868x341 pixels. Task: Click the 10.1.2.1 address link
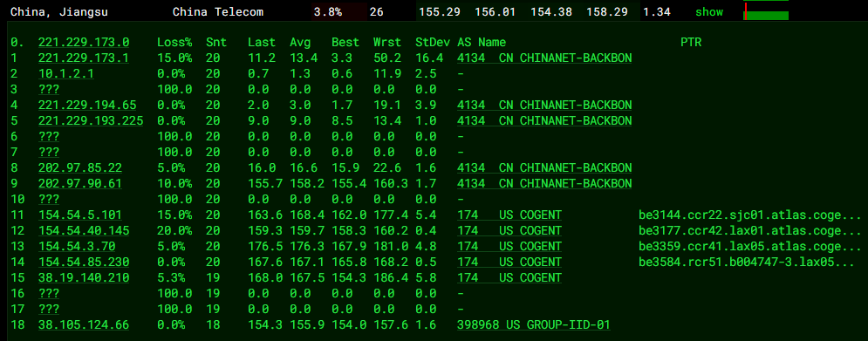pyautogui.click(x=66, y=73)
